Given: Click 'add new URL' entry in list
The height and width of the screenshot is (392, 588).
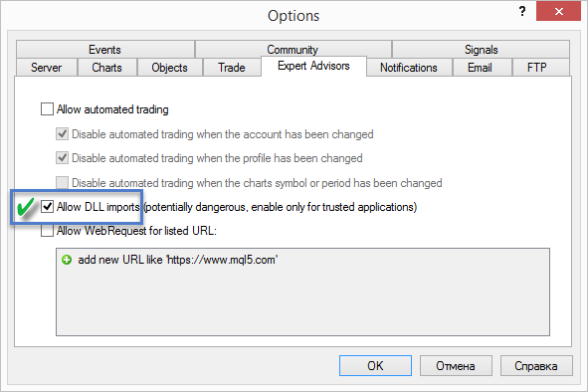Looking at the screenshot, I should (x=178, y=260).
